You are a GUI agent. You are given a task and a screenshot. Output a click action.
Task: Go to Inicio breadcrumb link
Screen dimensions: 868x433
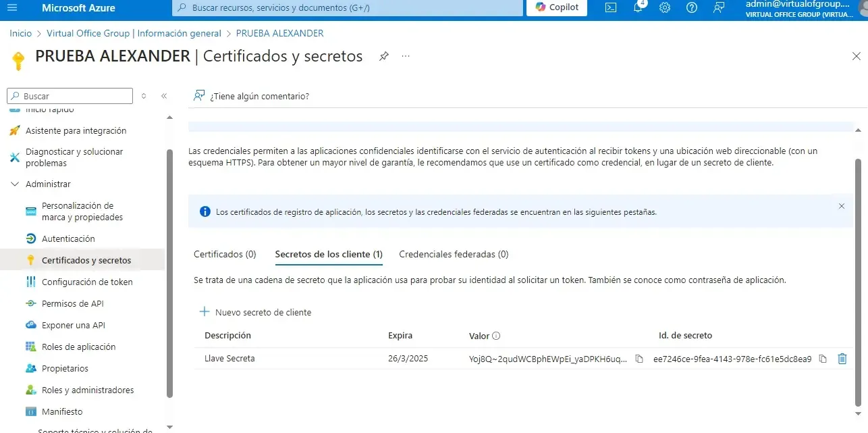[21, 33]
